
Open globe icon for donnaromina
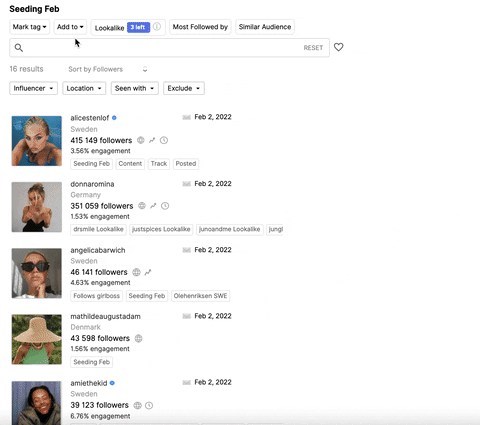142,206
